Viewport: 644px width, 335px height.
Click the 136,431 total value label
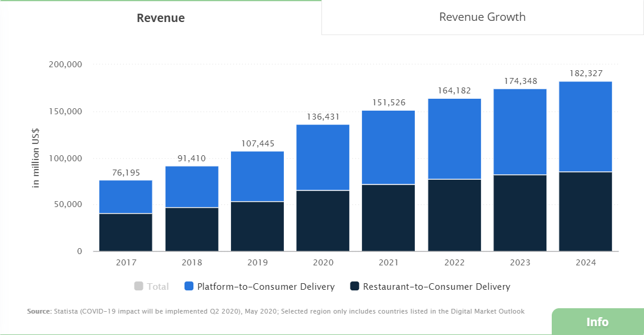[x=323, y=117]
